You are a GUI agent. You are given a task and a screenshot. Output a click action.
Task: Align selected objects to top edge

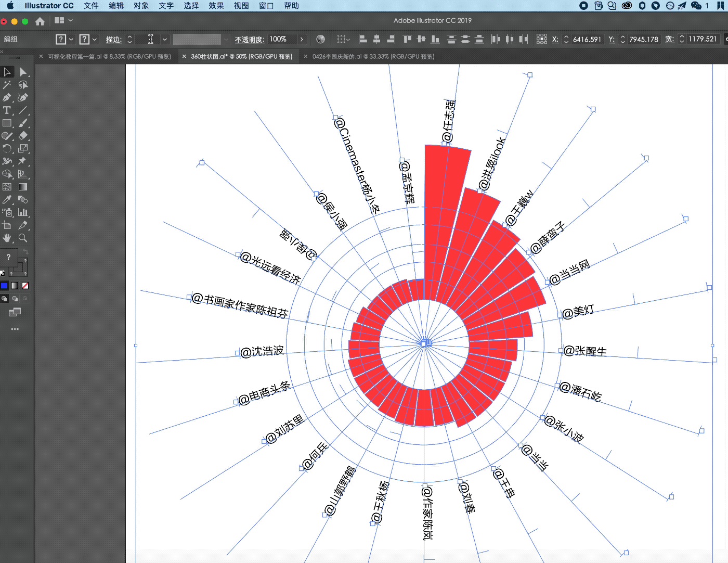pos(408,39)
